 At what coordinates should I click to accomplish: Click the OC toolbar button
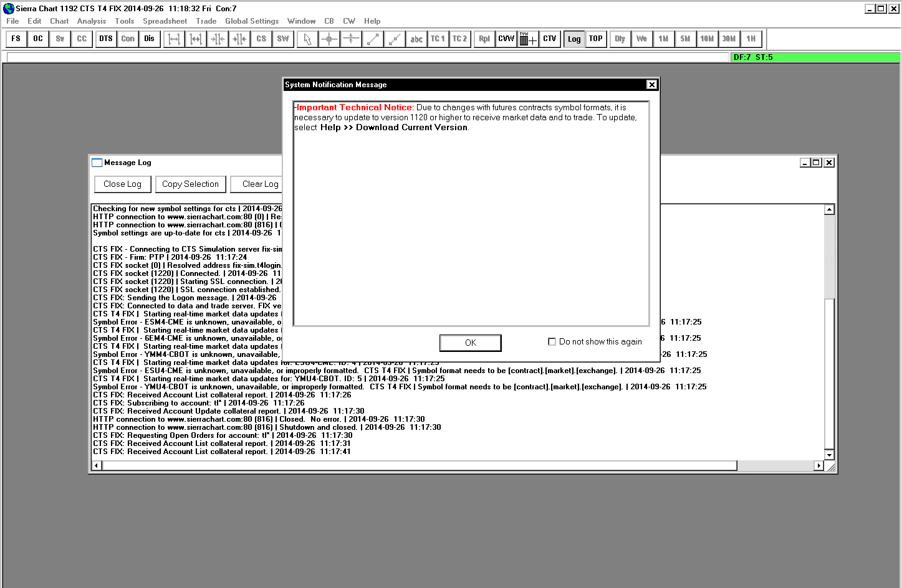38,39
